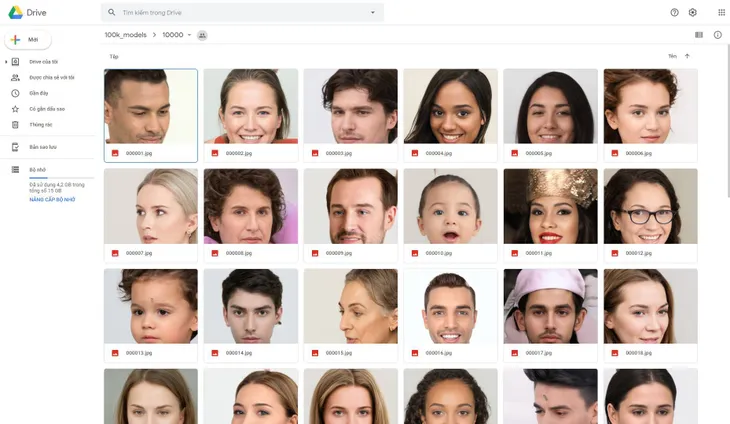Open the help question mark icon
This screenshot has height=424, width=730.
pos(674,13)
